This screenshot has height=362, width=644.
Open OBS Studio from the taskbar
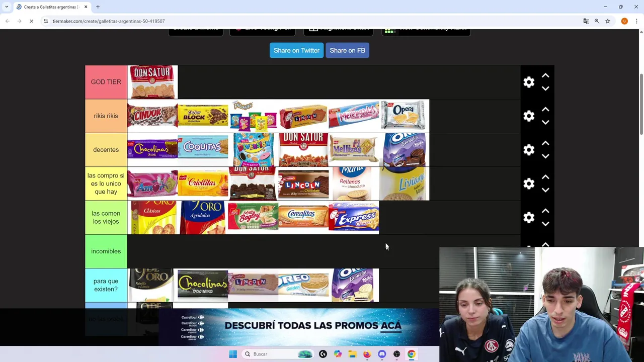pos(396,354)
